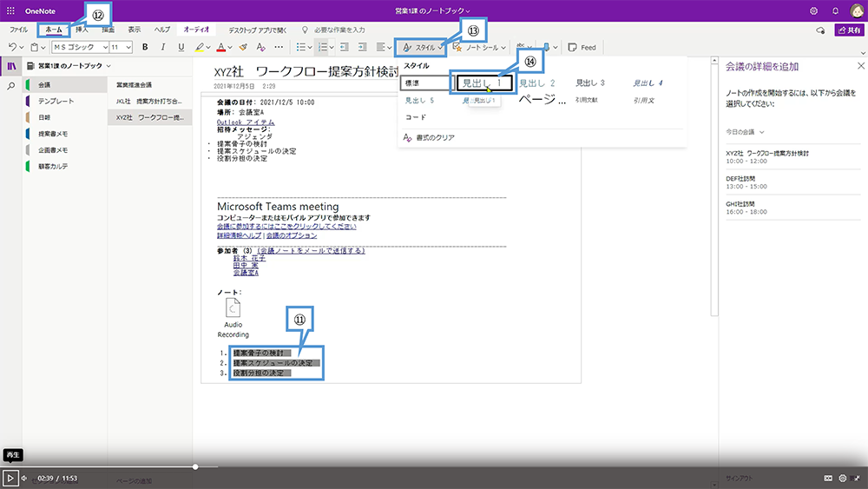Open the Feed pane
This screenshot has width=868, height=489.
coord(582,48)
